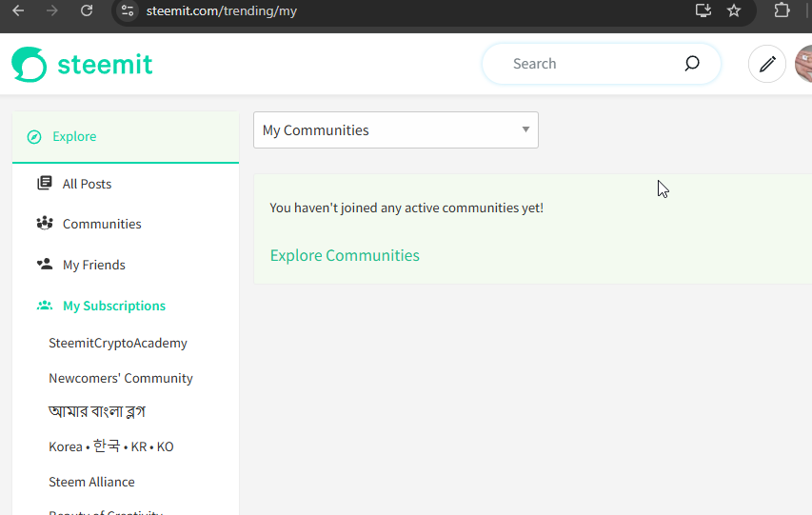Bookmark this page with the star icon
This screenshot has height=515, width=812.
734,10
